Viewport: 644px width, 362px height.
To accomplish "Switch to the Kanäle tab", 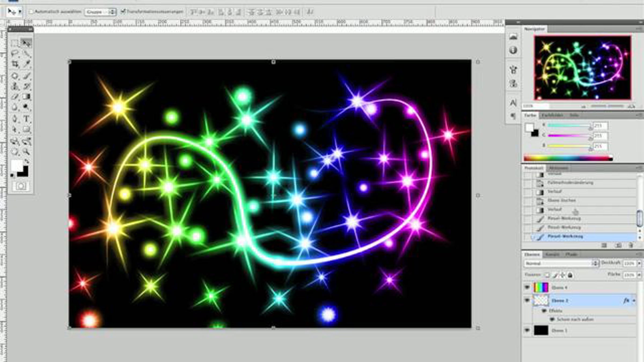I will [552, 254].
